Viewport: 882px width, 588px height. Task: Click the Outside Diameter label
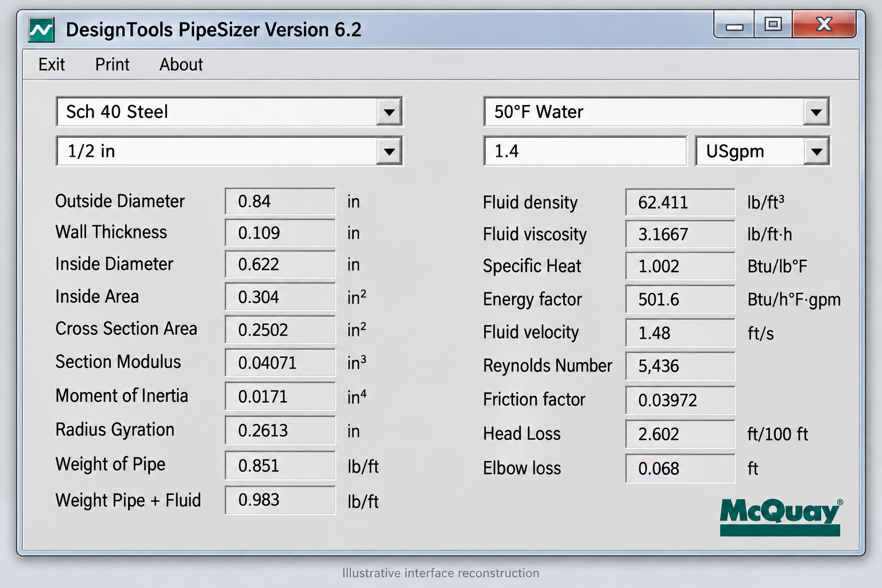point(120,201)
